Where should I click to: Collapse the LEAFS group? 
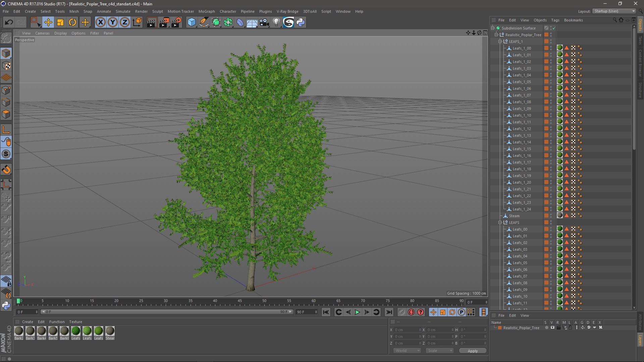pyautogui.click(x=500, y=223)
